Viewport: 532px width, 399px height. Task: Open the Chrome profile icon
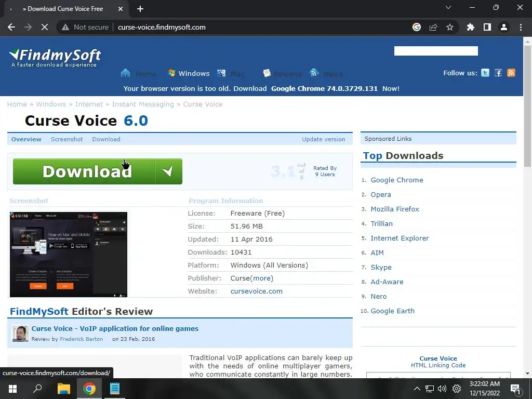pyautogui.click(x=504, y=27)
